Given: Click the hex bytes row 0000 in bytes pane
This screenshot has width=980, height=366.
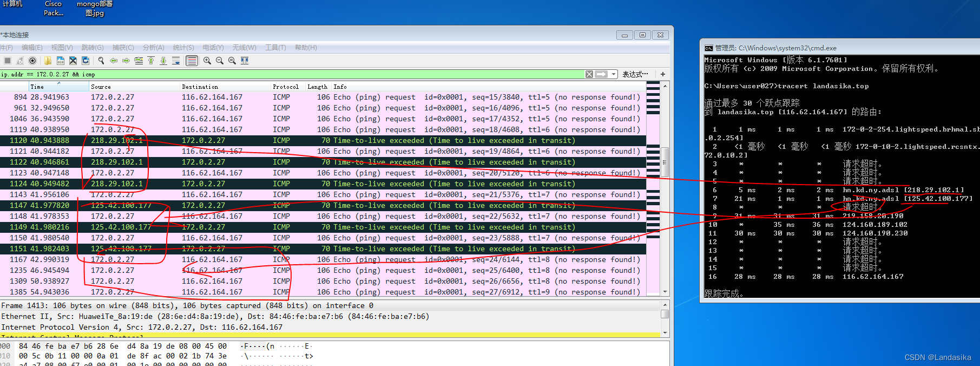Looking at the screenshot, I should (x=157, y=346).
